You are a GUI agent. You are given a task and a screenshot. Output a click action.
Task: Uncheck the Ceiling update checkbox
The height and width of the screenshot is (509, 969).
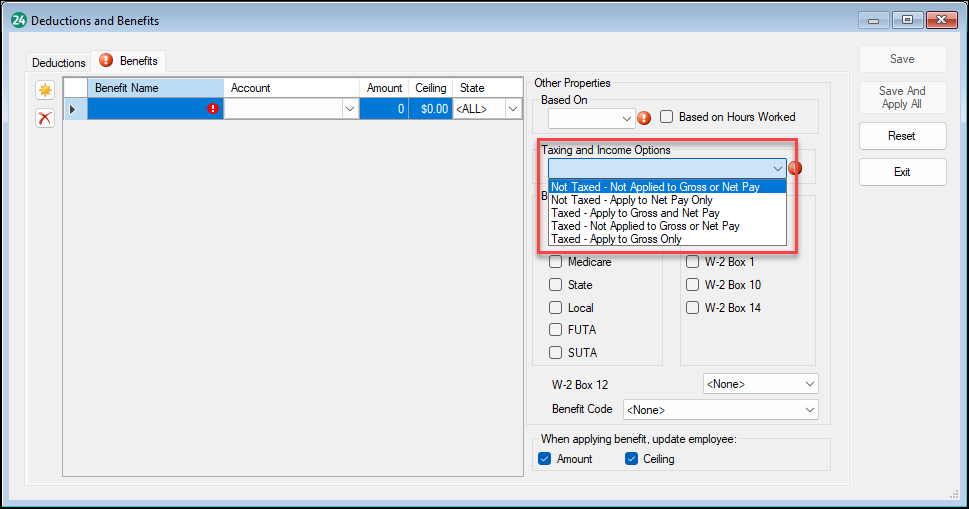632,459
